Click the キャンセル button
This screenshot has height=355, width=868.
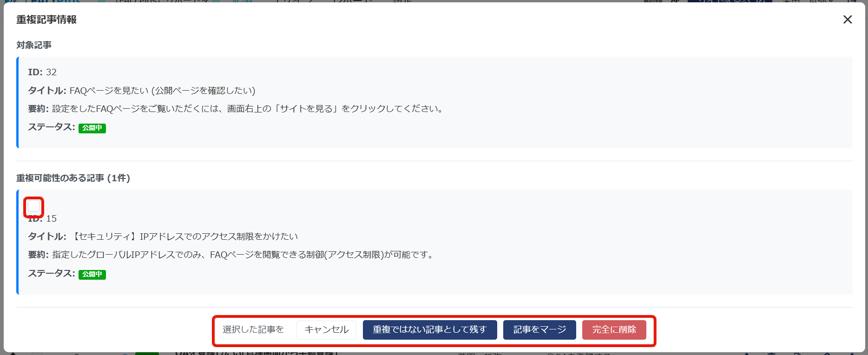[326, 330]
